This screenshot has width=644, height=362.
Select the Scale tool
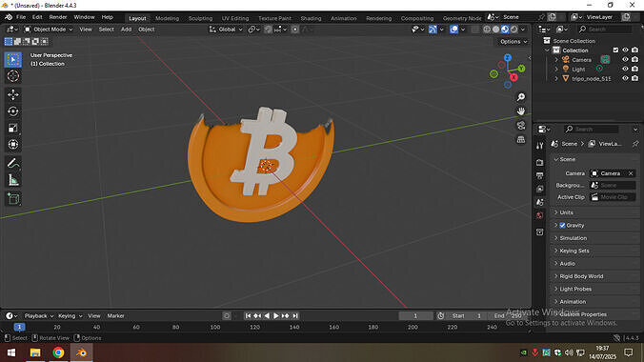(13, 128)
